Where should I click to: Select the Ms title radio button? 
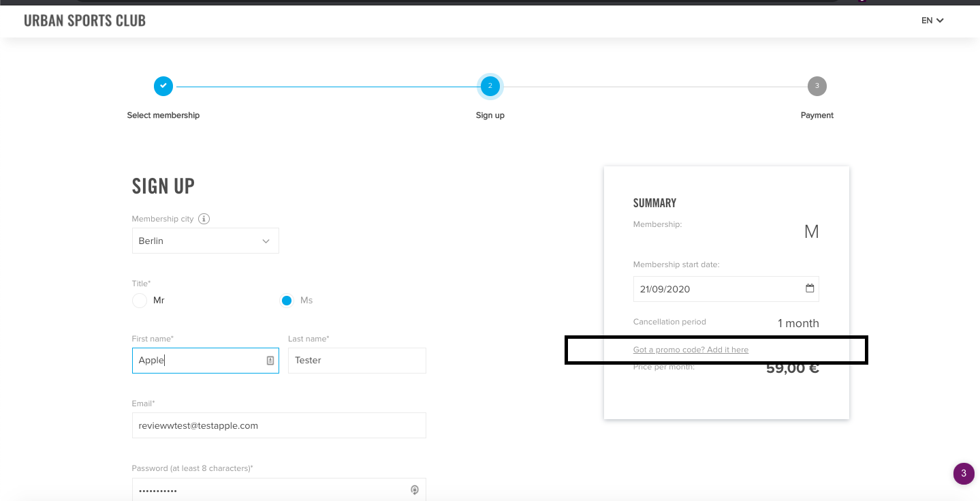coord(287,301)
